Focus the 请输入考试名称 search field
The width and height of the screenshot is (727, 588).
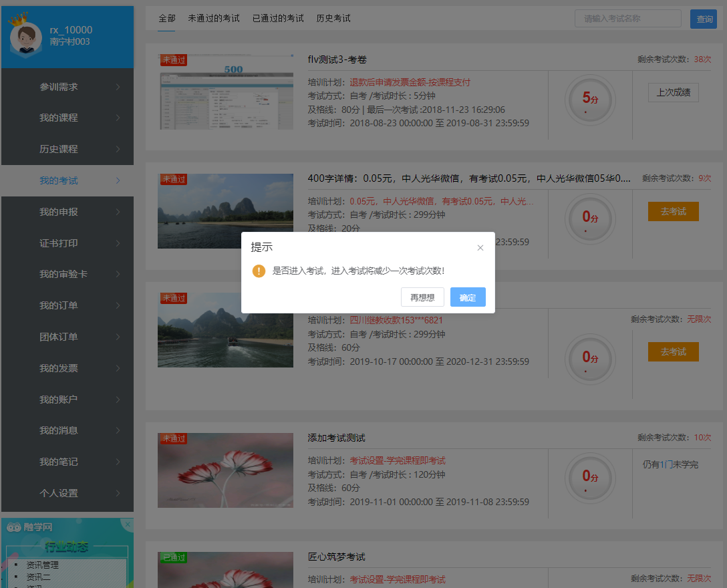[x=628, y=19]
